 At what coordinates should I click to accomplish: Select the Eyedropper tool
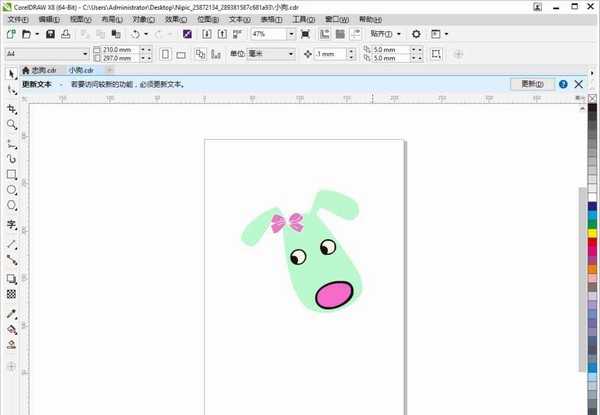(11, 313)
